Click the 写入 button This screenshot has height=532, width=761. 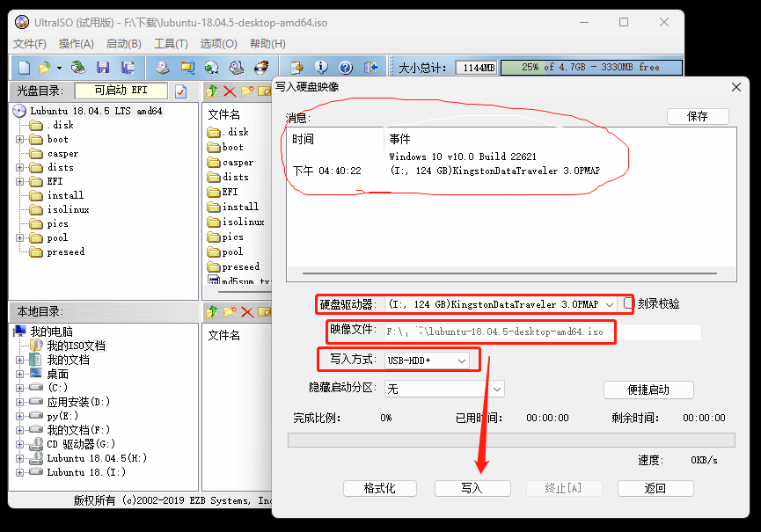pos(472,488)
